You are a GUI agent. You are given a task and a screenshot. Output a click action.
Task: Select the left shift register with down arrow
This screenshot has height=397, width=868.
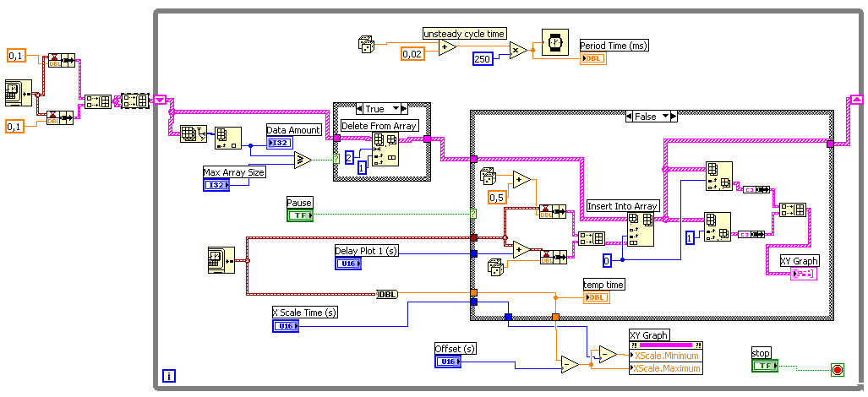(x=160, y=100)
